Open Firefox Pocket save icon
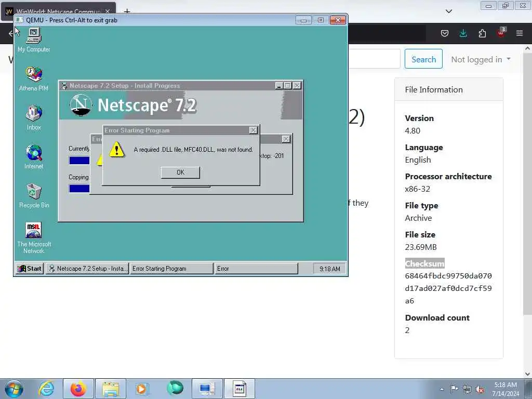 pos(445,33)
